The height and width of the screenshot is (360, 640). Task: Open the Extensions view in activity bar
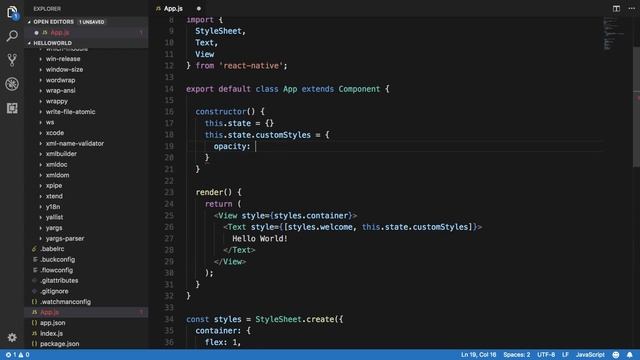pos(12,108)
